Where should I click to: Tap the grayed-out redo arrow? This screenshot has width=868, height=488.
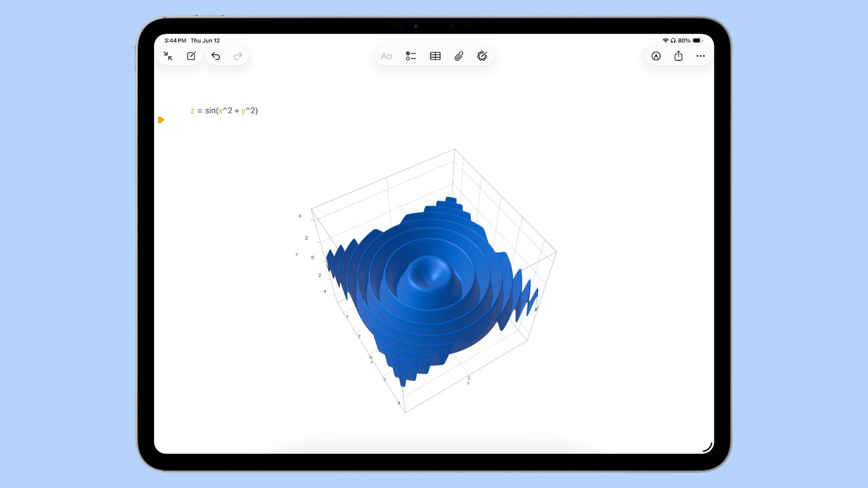(x=238, y=56)
